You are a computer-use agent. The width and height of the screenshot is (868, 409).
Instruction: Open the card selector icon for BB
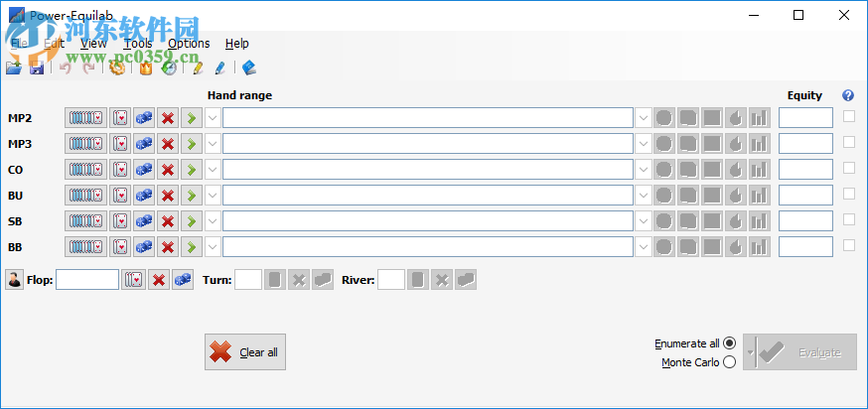120,247
